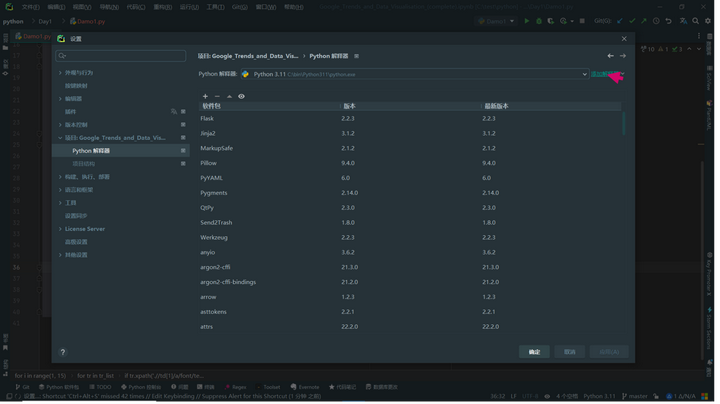Open the Help menu in the main window

(x=293, y=7)
